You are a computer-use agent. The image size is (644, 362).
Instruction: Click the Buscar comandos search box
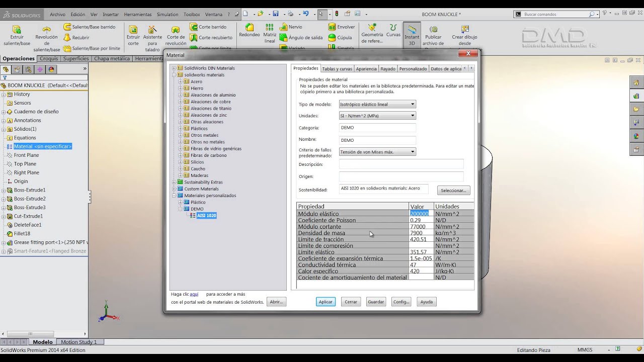pyautogui.click(x=555, y=14)
